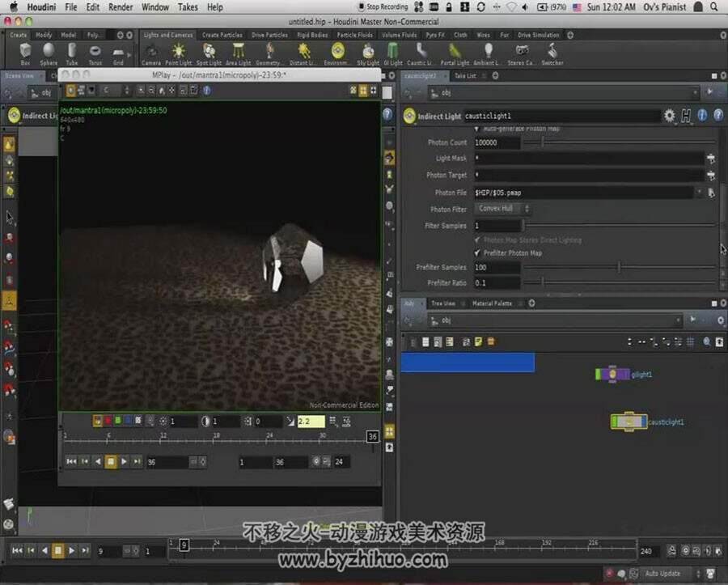Toggle blue selectable flag on causticlight1 node
Screen dimensions: 728x585
pyautogui.click(x=643, y=422)
